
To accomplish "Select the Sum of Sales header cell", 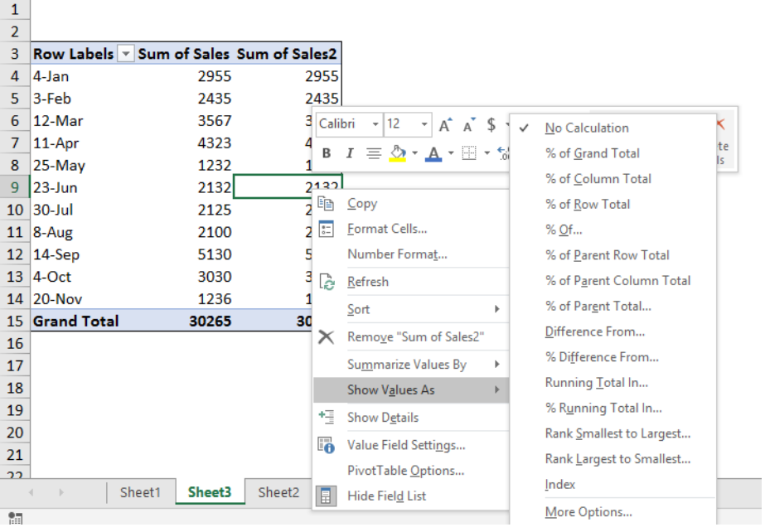I will tap(184, 54).
